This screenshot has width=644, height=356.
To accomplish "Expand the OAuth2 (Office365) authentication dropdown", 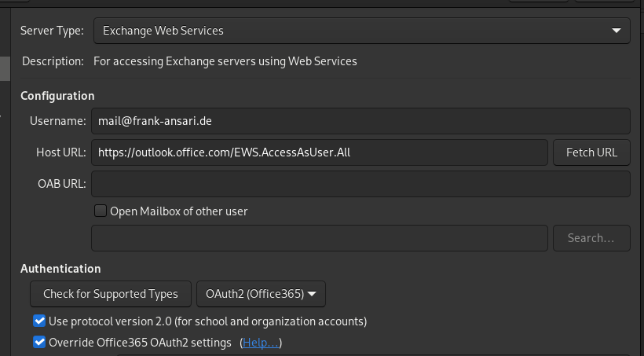I will (x=261, y=294).
